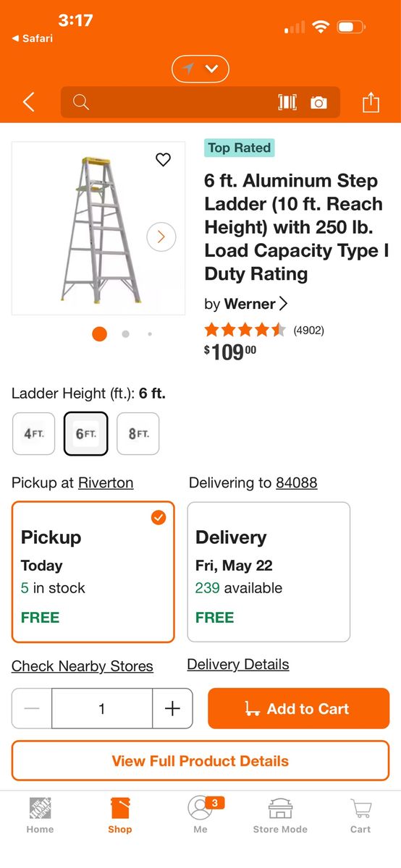Viewport: 401px width, 868px height.
Task: Tap the share icon
Action: pyautogui.click(x=371, y=102)
